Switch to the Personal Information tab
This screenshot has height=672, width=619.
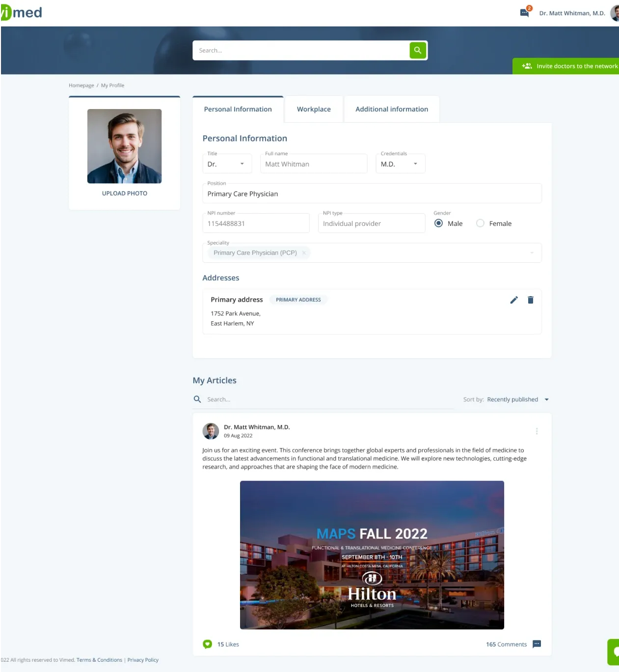tap(238, 109)
